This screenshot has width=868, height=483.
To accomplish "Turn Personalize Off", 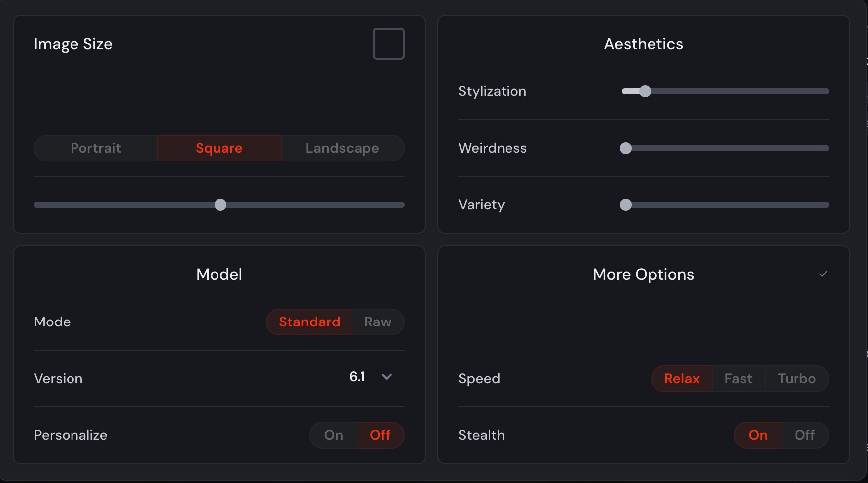I will [380, 435].
